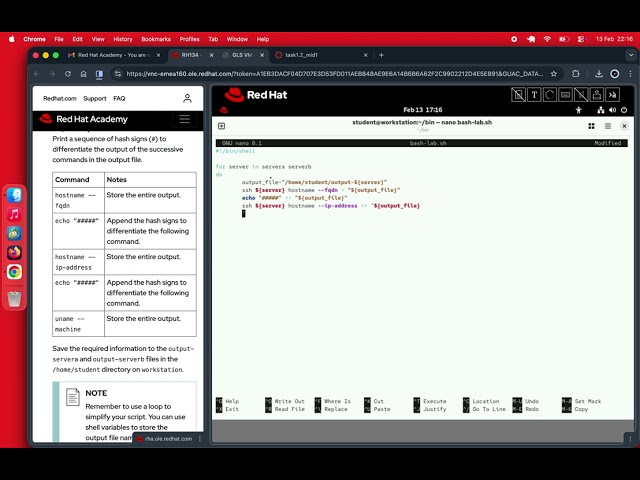Open the History menu

tap(123, 39)
